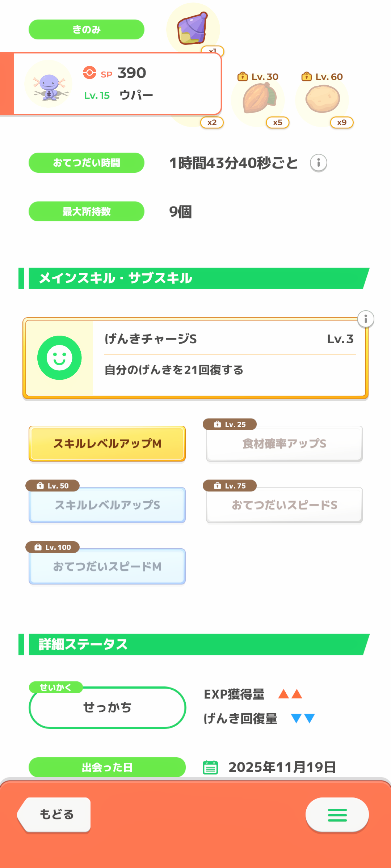Image resolution: width=391 pixels, height=868 pixels.
Task: Select the スキルレベルアップM sub skill
Action: (107, 443)
